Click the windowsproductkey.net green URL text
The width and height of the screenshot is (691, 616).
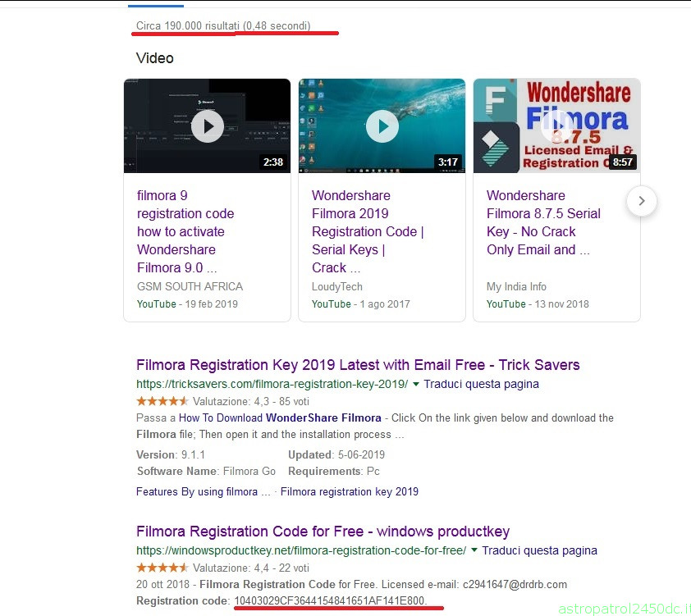(x=301, y=550)
